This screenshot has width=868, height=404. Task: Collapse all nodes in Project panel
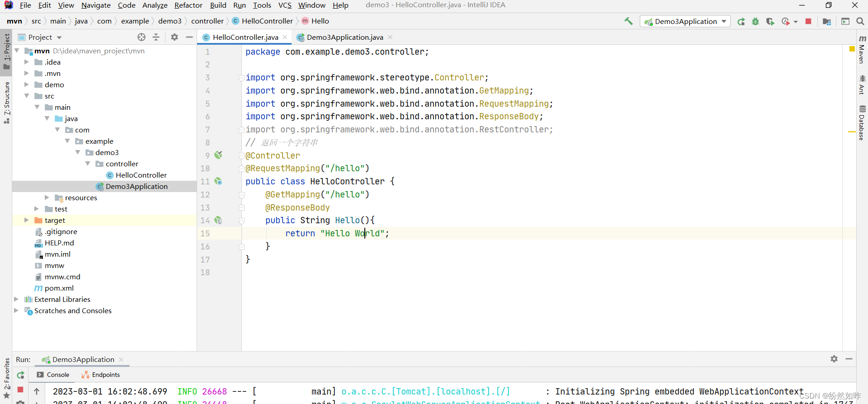click(x=156, y=37)
